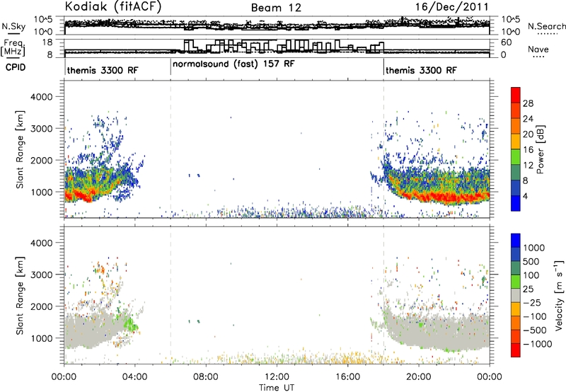Click the '3000' range tick on velocity panel
Viewport: 566px width, 392px height.
coord(41,275)
